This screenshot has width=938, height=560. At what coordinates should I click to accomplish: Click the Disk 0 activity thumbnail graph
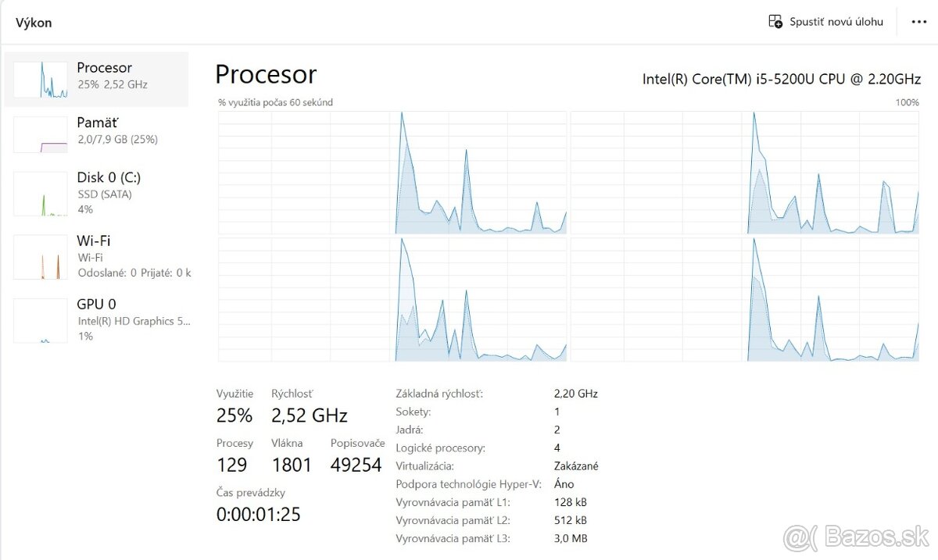(40, 193)
